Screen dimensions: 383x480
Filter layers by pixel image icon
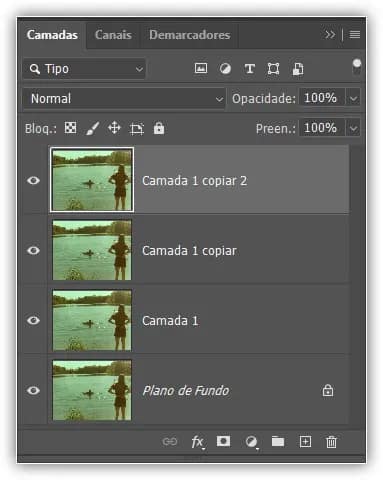(201, 68)
